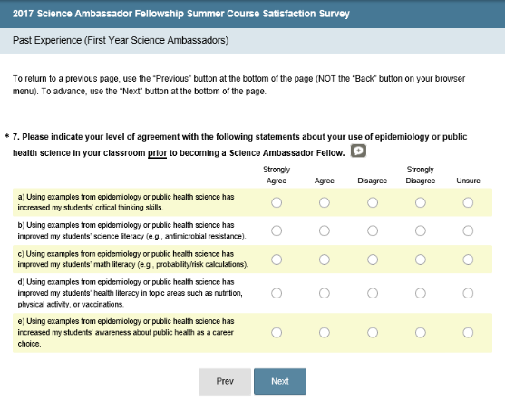Mark Strongly Agree for statement d health literacy
The width and height of the screenshot is (505, 420).
pyautogui.click(x=277, y=293)
